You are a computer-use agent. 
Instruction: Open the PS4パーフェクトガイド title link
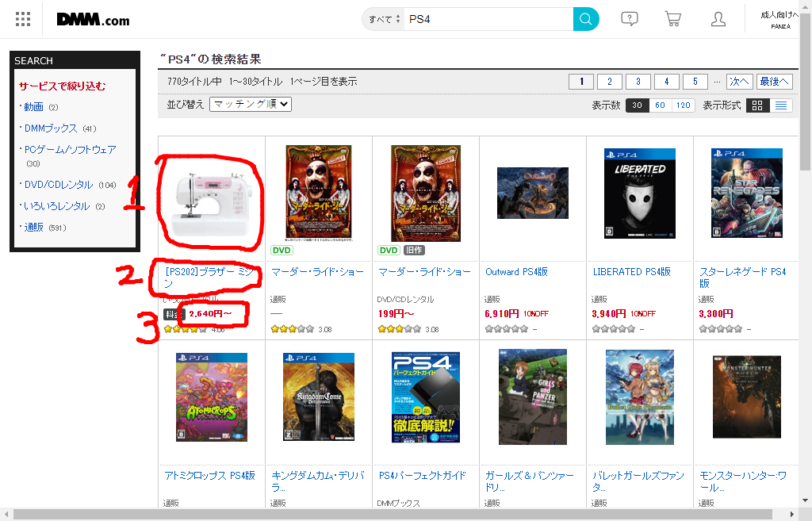point(423,476)
